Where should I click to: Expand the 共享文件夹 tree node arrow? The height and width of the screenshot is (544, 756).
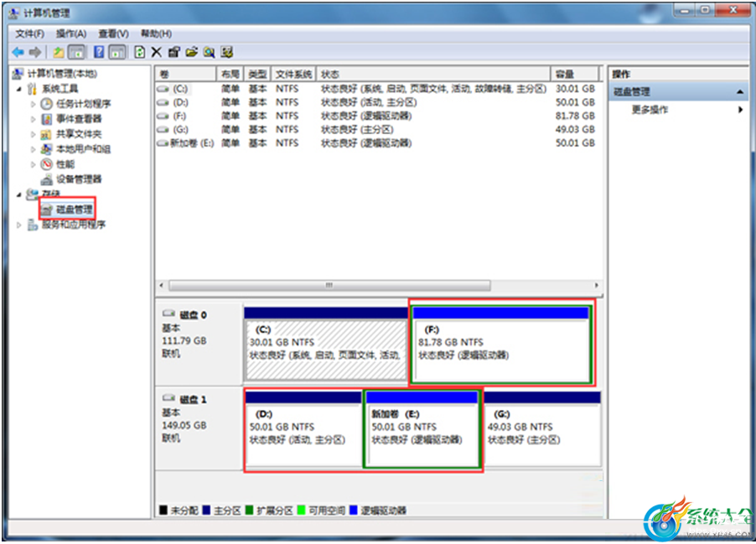click(33, 134)
